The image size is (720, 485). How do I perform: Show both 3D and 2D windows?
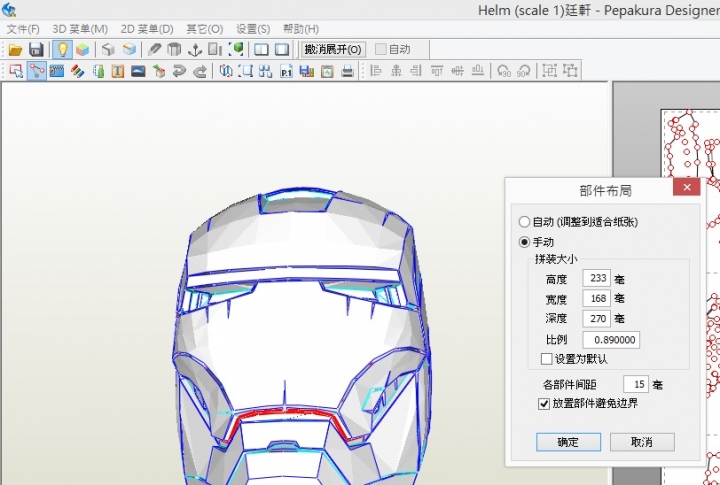[x=261, y=50]
